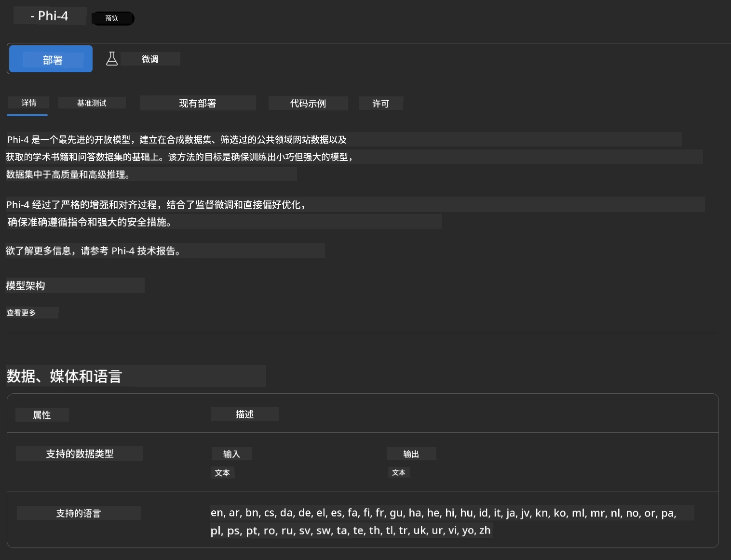Viewport: 731px width, 560px height.
Task: Click the 模型架构 heading
Action: tap(26, 285)
